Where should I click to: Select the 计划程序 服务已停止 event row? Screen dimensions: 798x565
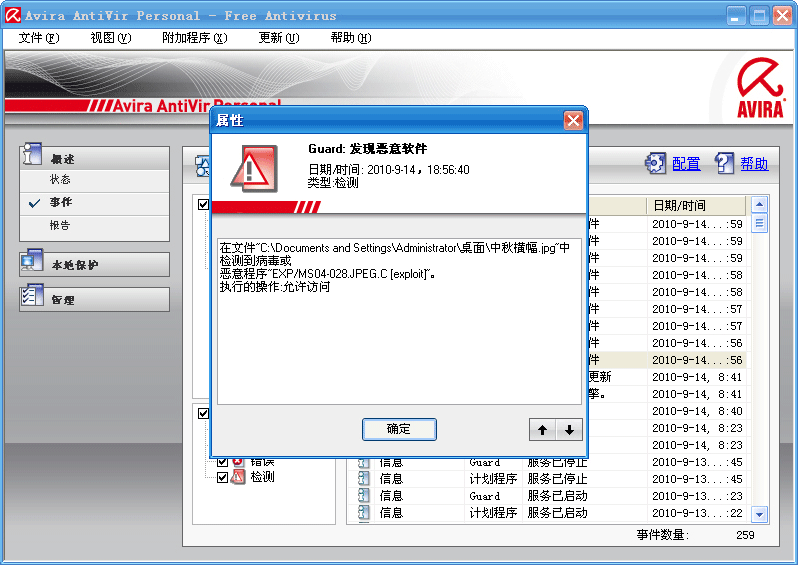(x=547, y=479)
